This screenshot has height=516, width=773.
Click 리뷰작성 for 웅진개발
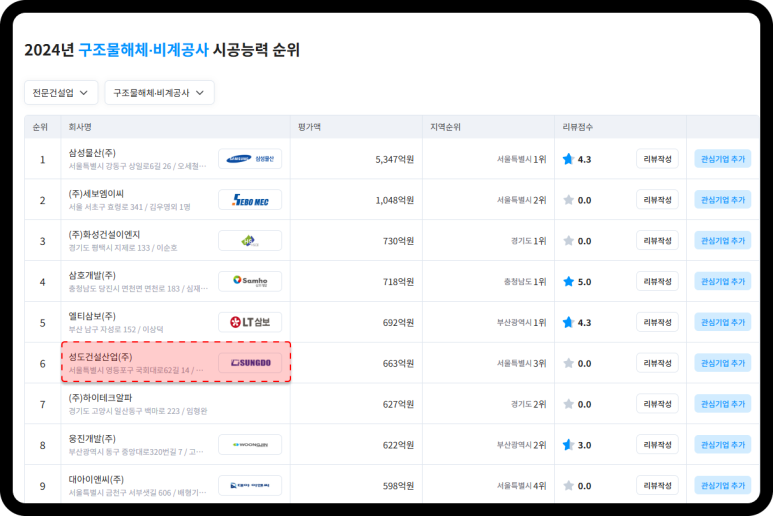(657, 445)
